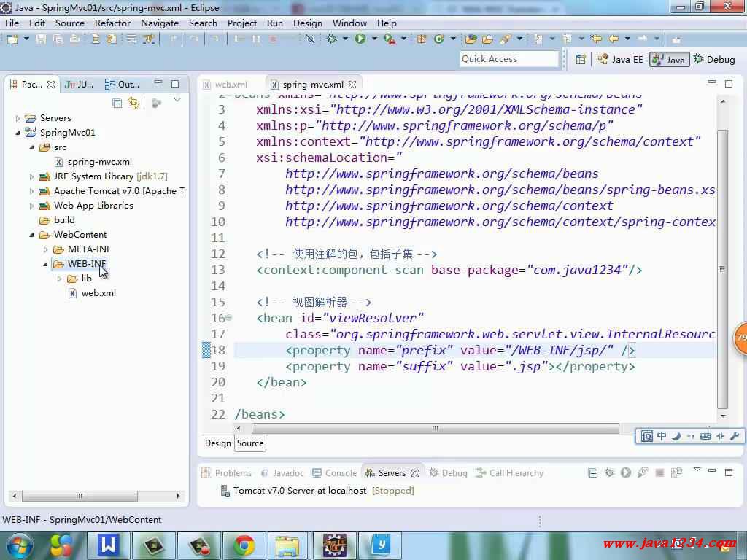Collapse the SpringMvc01 project node
The height and width of the screenshot is (560, 747).
18,133
